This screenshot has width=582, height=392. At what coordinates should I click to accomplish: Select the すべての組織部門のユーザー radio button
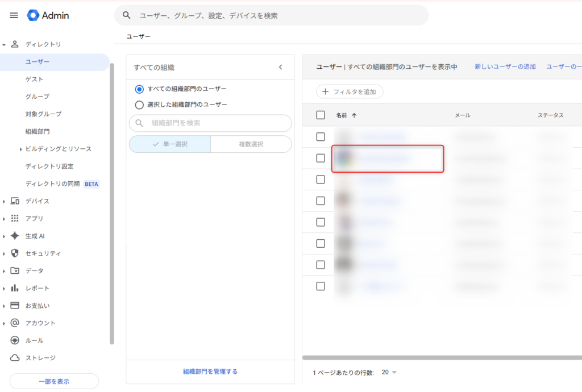[139, 89]
